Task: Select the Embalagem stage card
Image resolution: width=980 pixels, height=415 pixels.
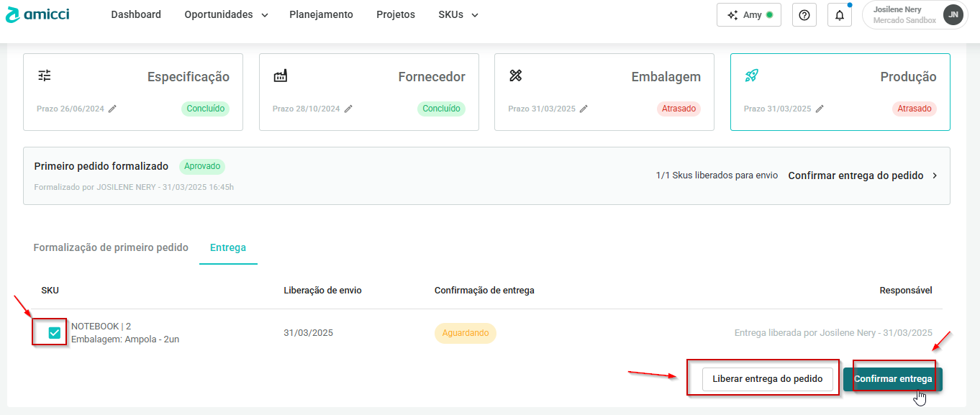Action: pos(604,92)
